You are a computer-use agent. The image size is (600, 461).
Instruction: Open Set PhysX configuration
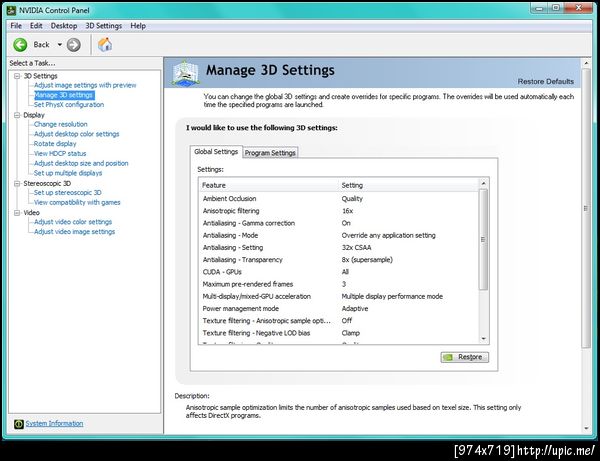point(69,105)
